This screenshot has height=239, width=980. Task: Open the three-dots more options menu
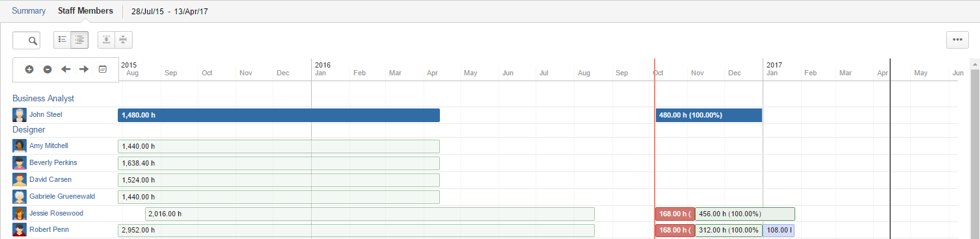coord(957,40)
